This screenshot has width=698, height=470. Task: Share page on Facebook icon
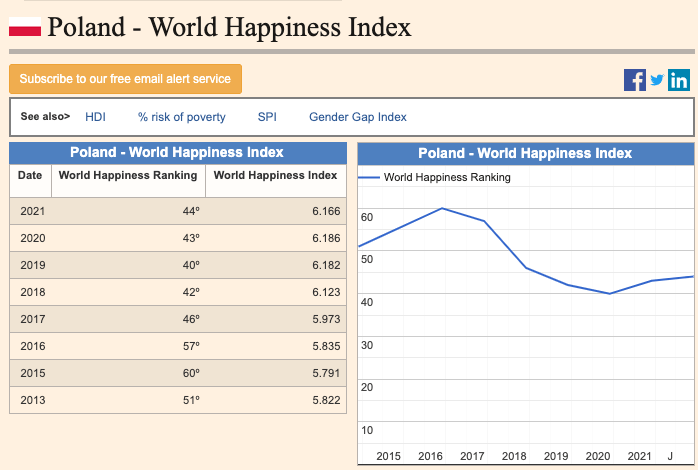pos(635,80)
